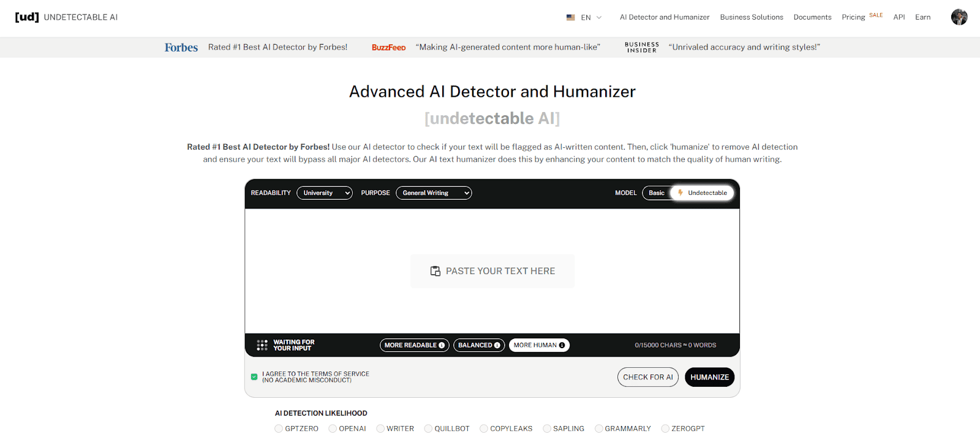Image resolution: width=980 pixels, height=445 pixels.
Task: Click the Forbes logo in banner
Action: pyautogui.click(x=181, y=47)
